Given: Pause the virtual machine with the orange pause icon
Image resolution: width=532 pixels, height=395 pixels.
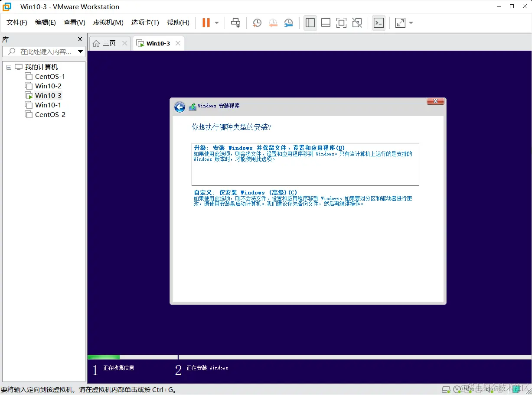Looking at the screenshot, I should [206, 23].
